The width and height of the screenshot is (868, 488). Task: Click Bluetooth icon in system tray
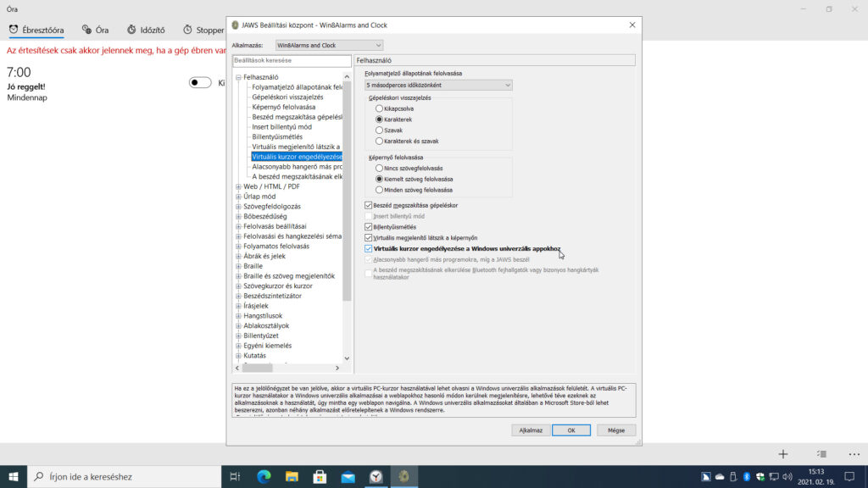coord(746,476)
